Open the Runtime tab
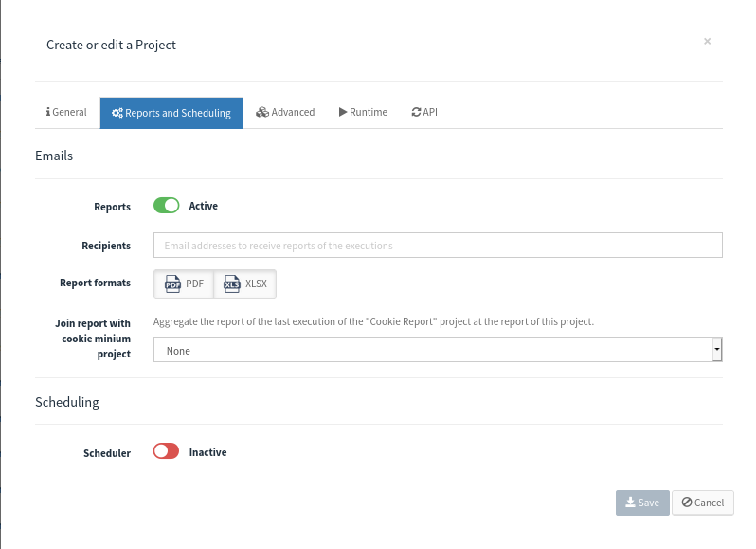Screen dimensions: 756x549 [x=363, y=113]
